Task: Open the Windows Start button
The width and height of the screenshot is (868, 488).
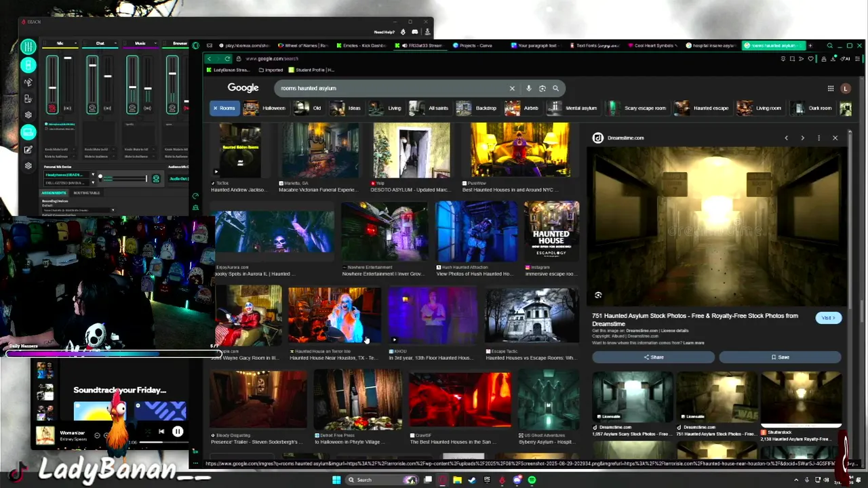Action: click(336, 480)
